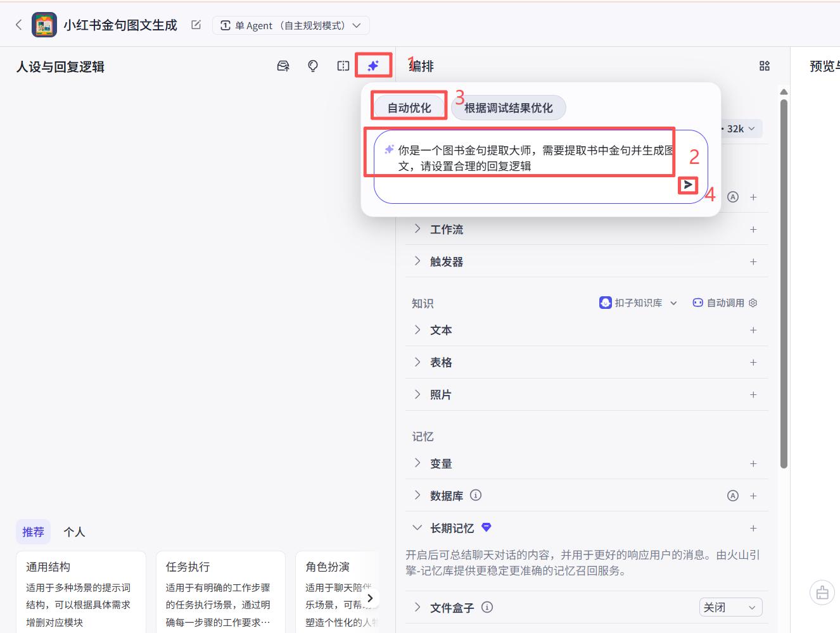Viewport: 840px width, 633px height.
Task: Click the circled A toggle beside 数据库
Action: tap(733, 496)
